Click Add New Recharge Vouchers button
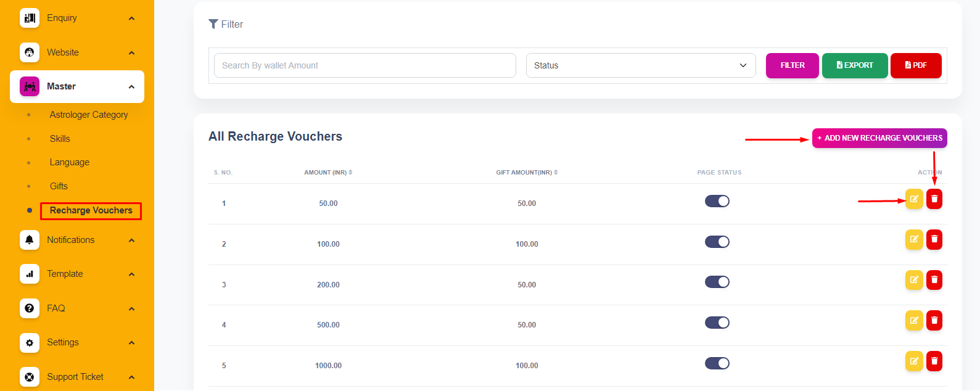The width and height of the screenshot is (980, 391). point(879,138)
